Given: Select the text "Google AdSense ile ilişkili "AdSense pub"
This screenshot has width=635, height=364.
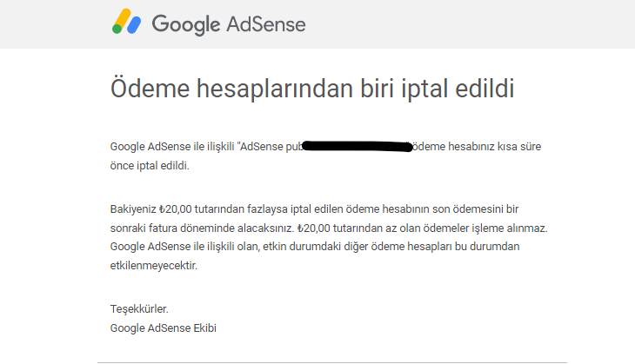Looking at the screenshot, I should tap(206, 147).
